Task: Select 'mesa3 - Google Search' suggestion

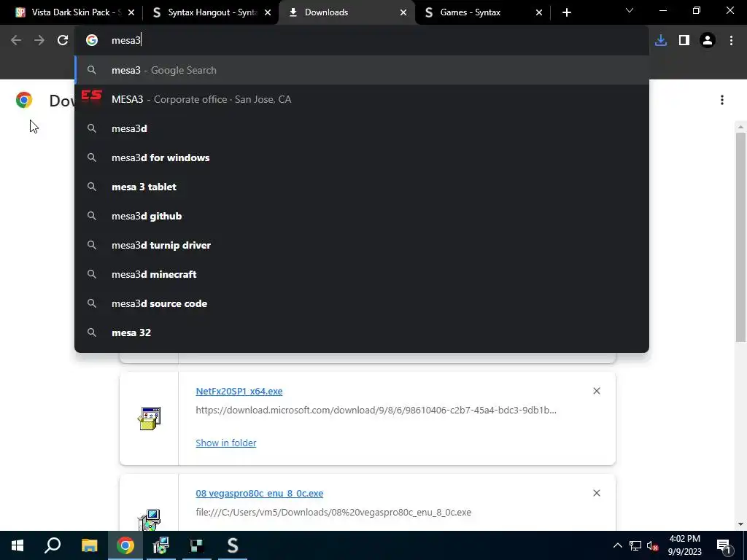Action: pyautogui.click(x=362, y=70)
